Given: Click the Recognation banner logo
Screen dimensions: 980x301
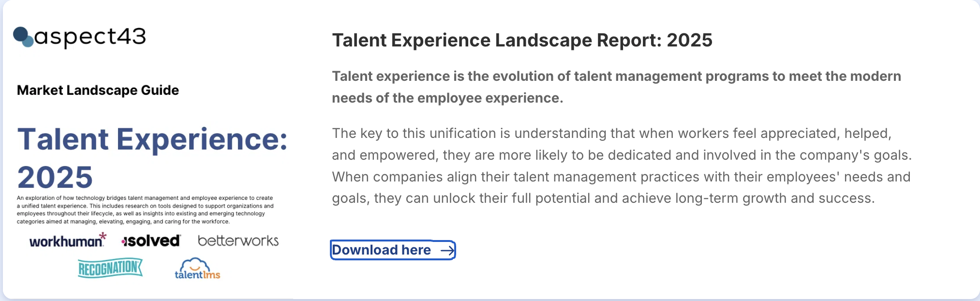Looking at the screenshot, I should click(110, 268).
